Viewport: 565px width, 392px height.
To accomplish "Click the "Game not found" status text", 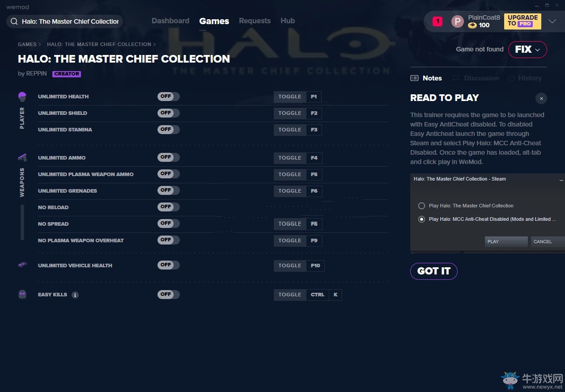I will click(x=480, y=50).
